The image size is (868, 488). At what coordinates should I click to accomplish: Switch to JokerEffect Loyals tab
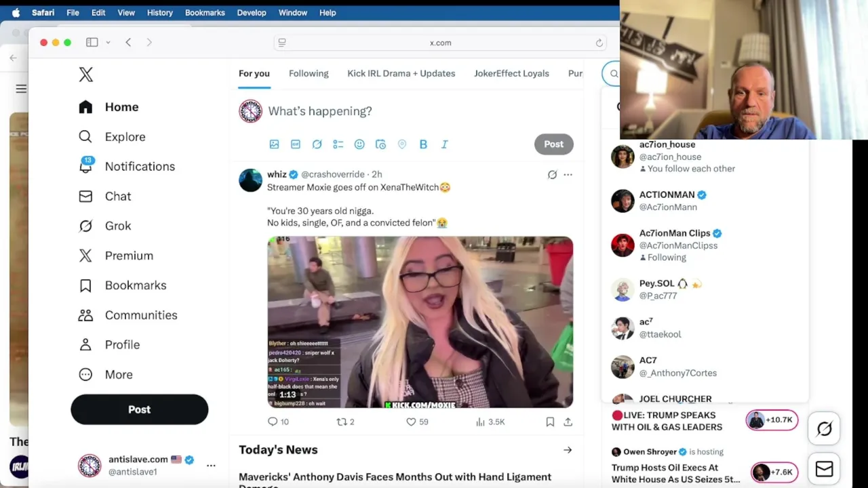[x=511, y=73]
